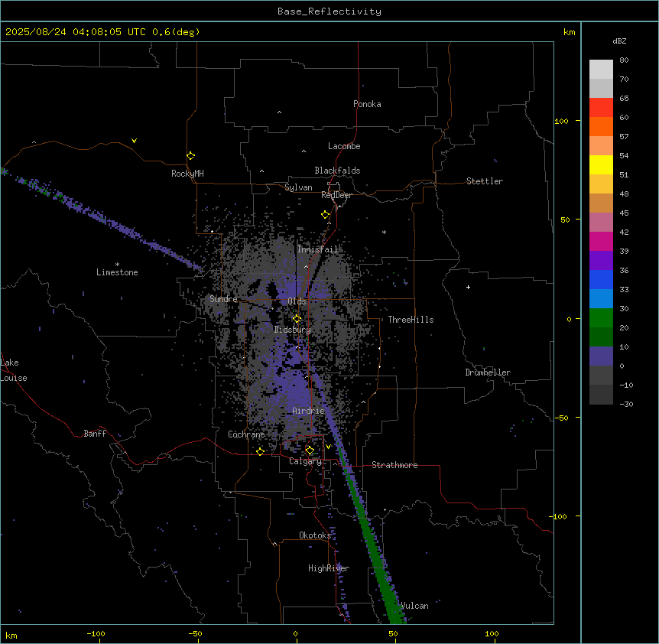
Task: Click the dBZ legend heading
Action: point(619,41)
